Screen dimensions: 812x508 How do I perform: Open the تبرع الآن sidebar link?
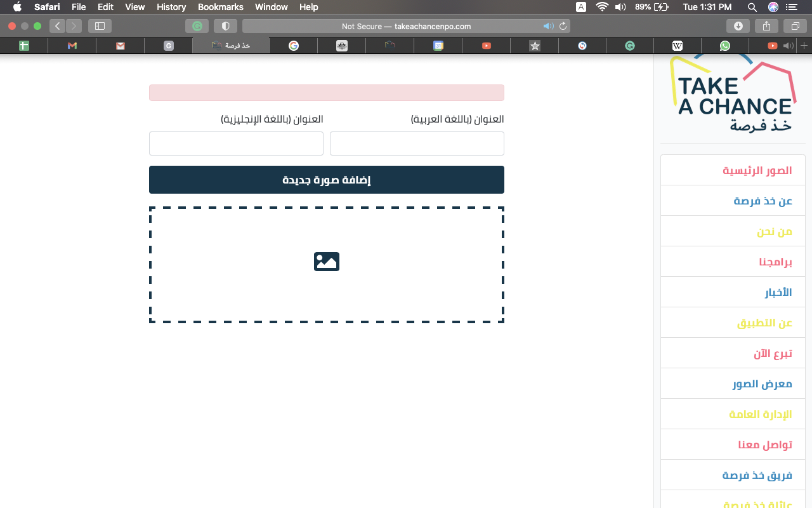[773, 353]
